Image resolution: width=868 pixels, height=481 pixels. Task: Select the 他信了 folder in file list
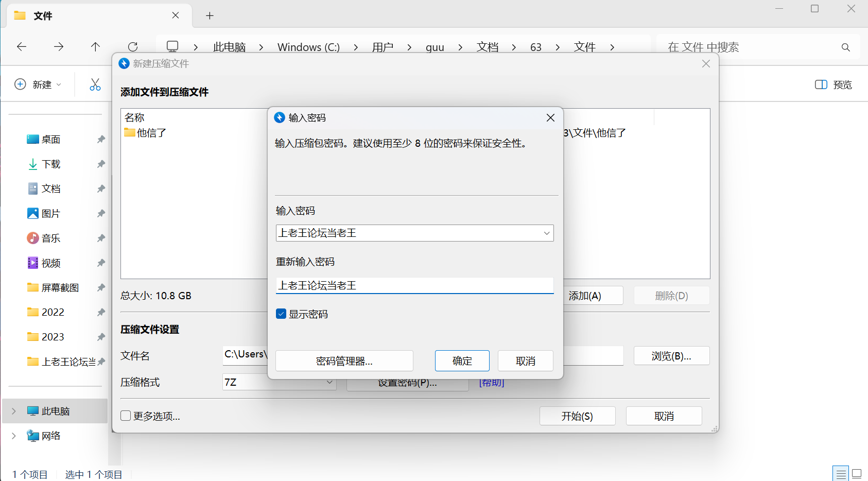tap(145, 133)
